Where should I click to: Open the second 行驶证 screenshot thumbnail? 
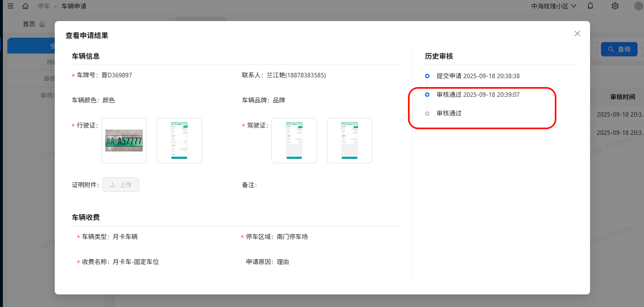point(179,141)
